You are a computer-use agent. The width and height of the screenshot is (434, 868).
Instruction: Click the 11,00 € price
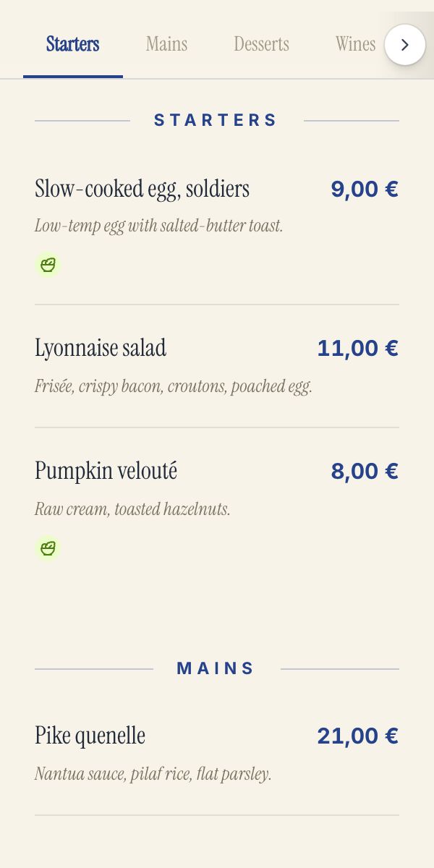(x=358, y=348)
